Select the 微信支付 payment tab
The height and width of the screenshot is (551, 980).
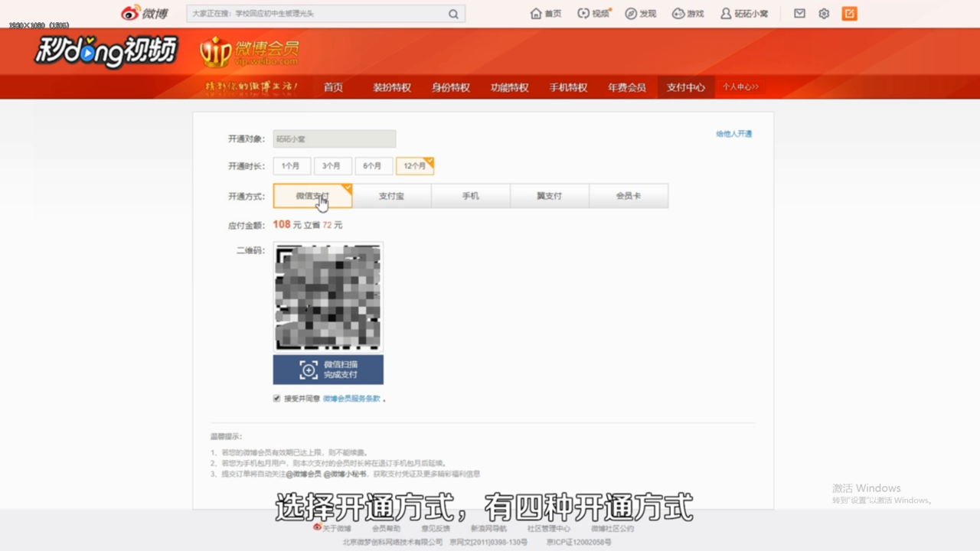(312, 196)
